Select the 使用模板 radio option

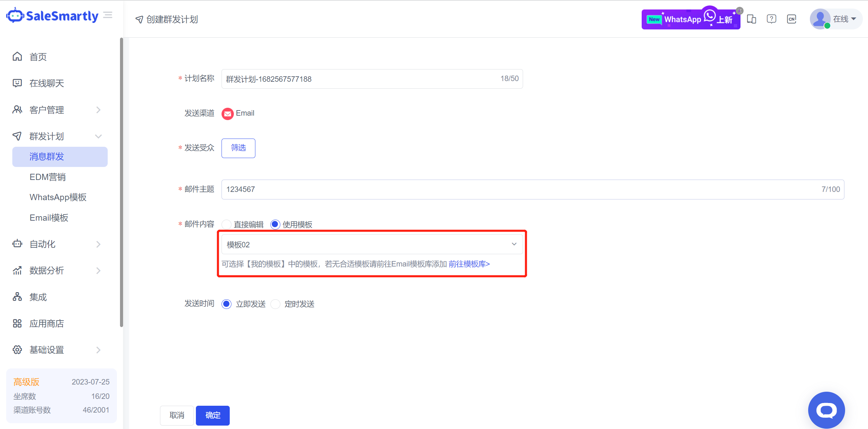point(275,224)
